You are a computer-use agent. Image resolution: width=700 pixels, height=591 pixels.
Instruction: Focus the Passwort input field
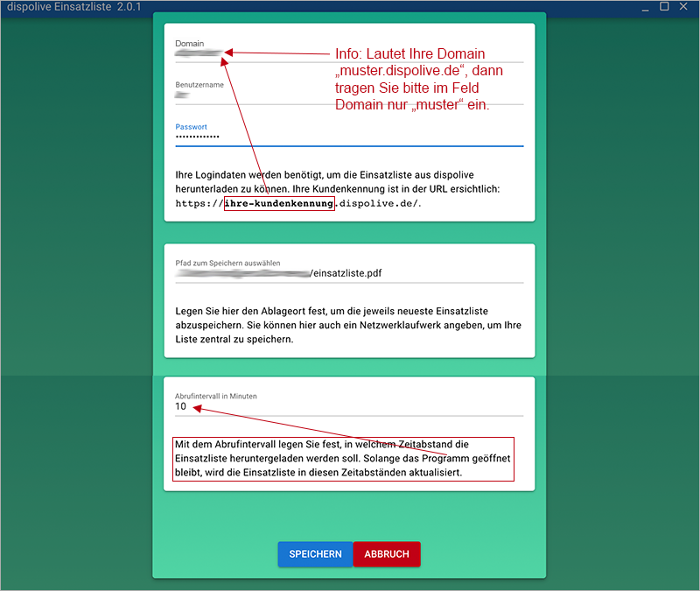point(349,137)
